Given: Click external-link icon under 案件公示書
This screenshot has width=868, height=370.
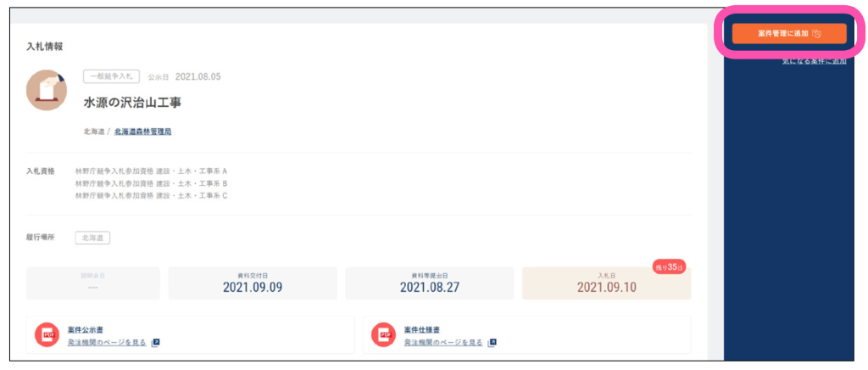Looking at the screenshot, I should 156,342.
